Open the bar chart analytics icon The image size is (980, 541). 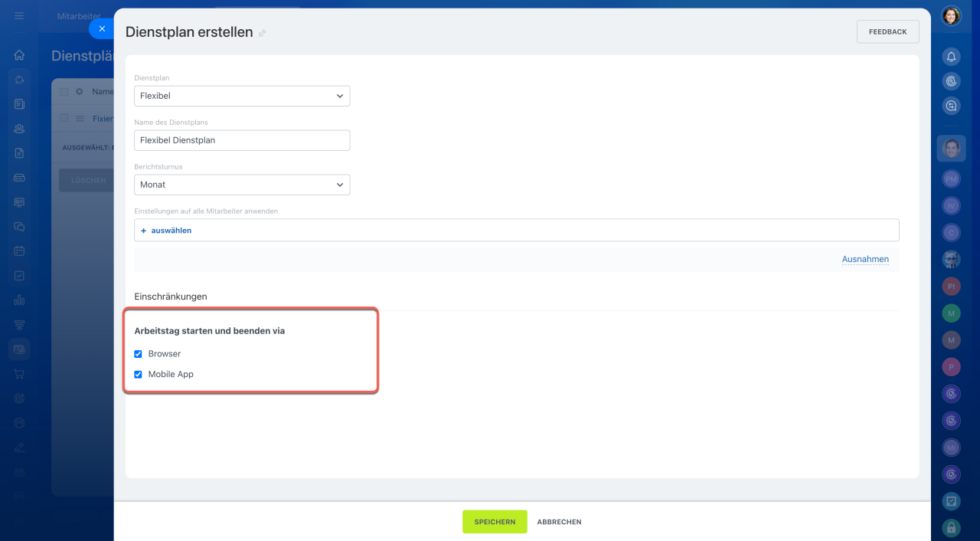(19, 300)
